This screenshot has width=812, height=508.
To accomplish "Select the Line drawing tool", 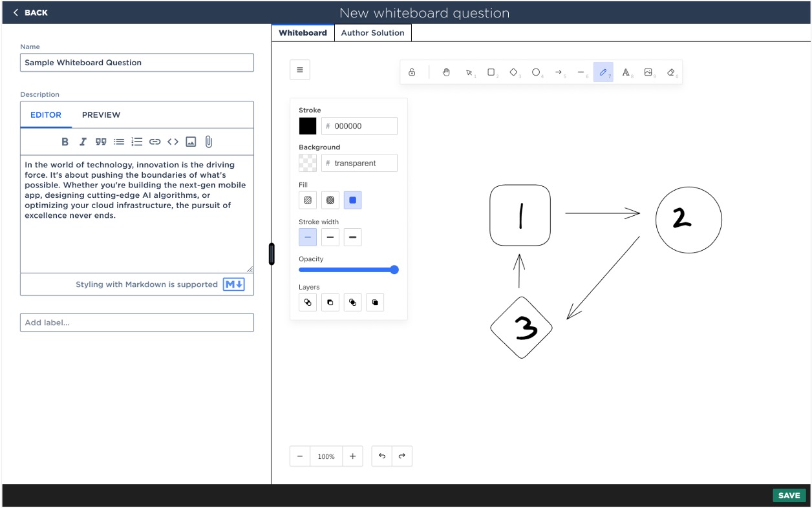I will pos(581,72).
